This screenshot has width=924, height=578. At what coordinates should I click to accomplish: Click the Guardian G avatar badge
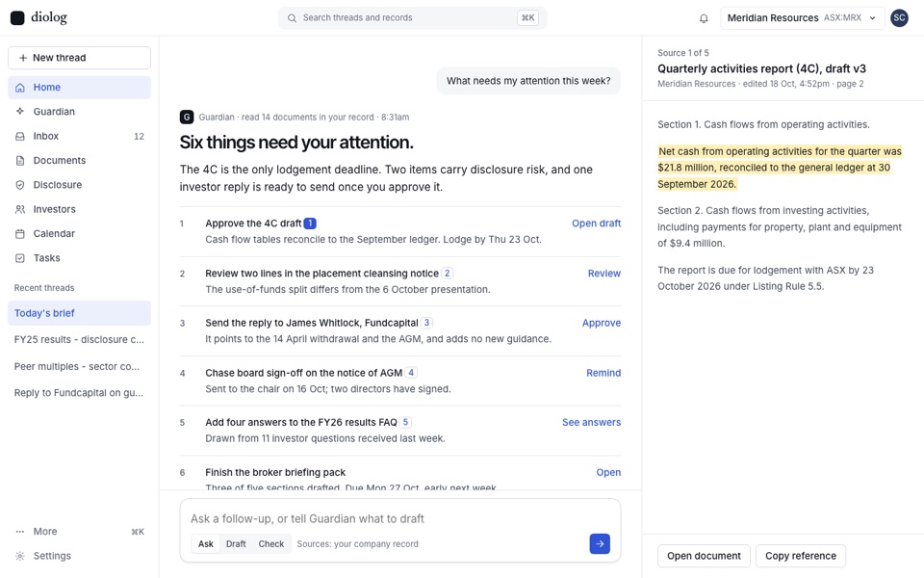186,117
